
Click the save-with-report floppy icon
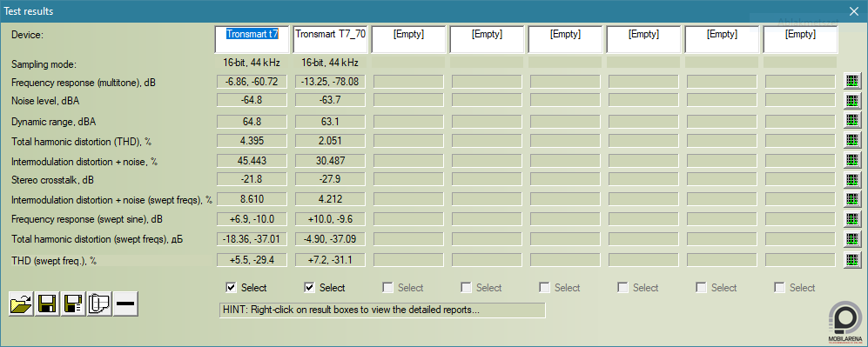click(x=73, y=304)
